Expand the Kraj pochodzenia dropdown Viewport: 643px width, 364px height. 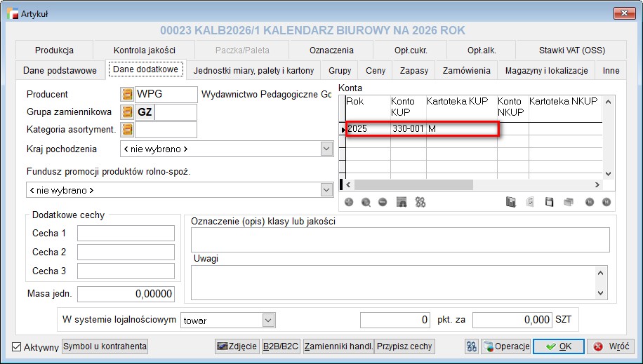326,149
